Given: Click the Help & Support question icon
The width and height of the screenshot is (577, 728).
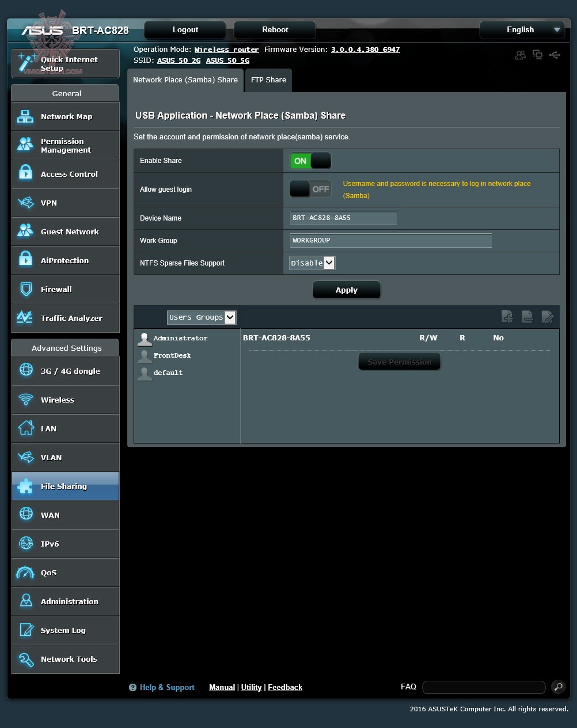Looking at the screenshot, I should (132, 687).
